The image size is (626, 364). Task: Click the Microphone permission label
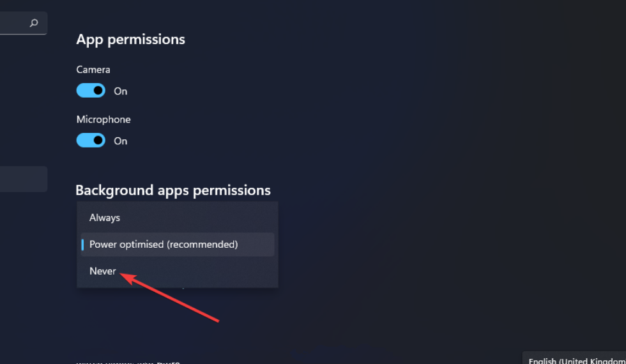coord(103,119)
